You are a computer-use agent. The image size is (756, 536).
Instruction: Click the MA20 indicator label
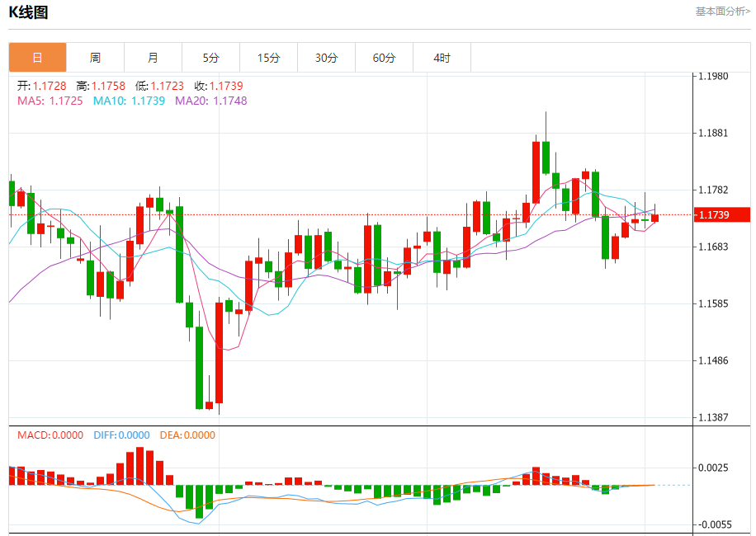coord(210,101)
